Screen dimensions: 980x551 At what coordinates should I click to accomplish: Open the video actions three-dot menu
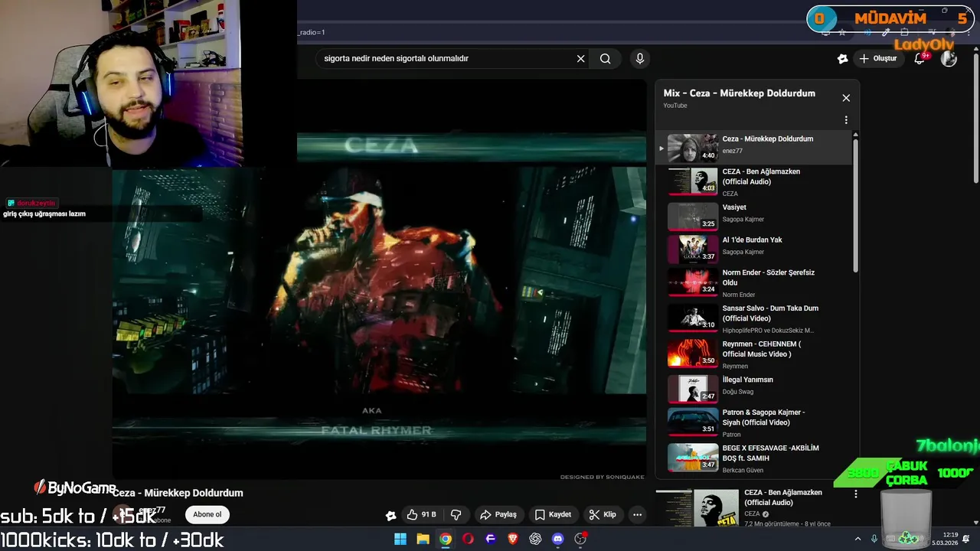tap(637, 514)
